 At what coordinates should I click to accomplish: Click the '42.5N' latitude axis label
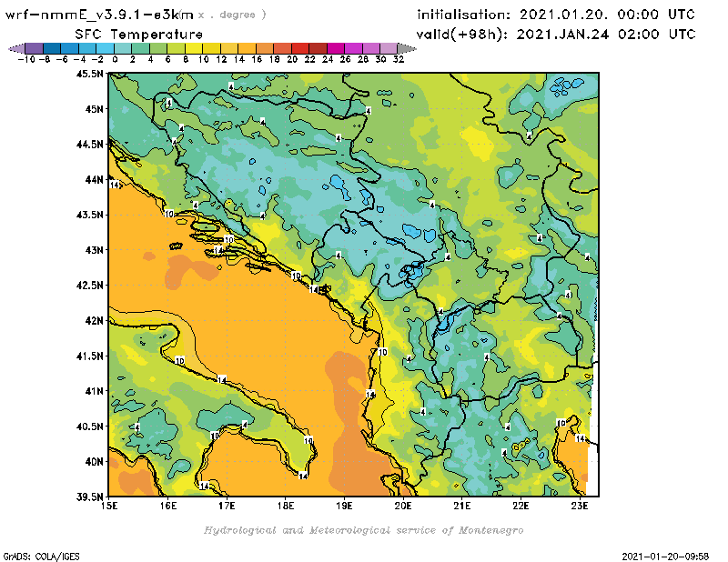89,285
